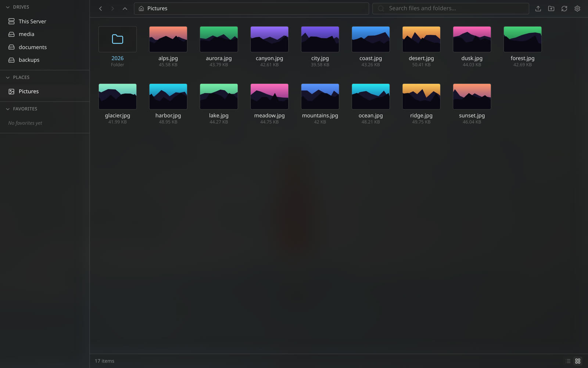This screenshot has height=368, width=588.
Task: Select the alps.jpg thumbnail
Action: coord(168,39)
